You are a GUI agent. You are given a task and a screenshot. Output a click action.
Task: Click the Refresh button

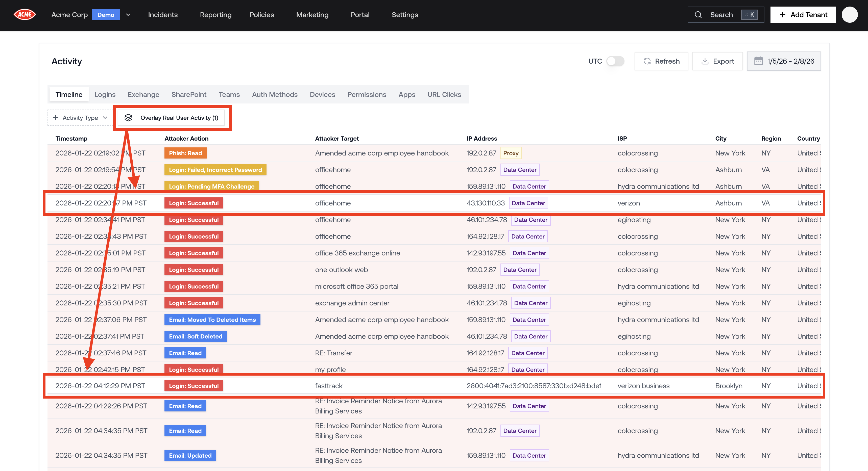661,61
